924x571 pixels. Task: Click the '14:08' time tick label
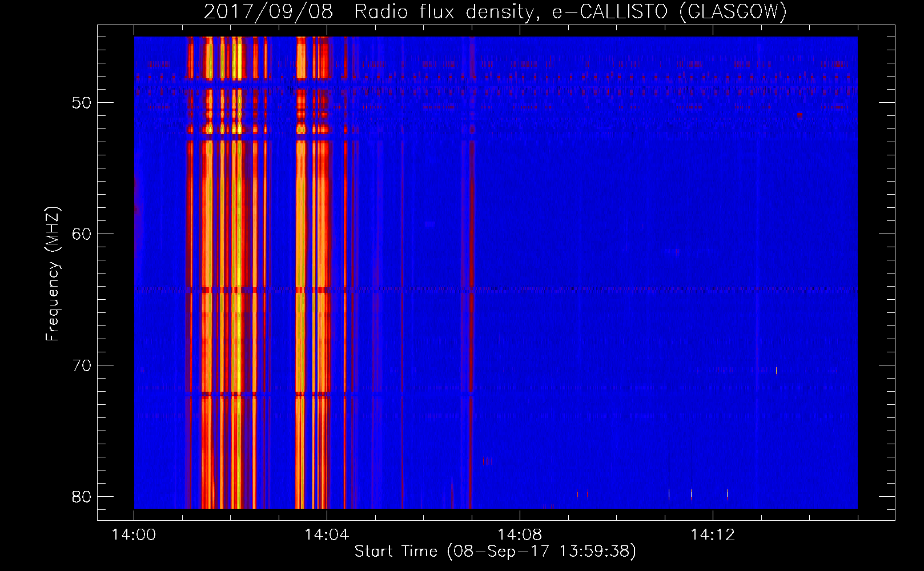(520, 535)
